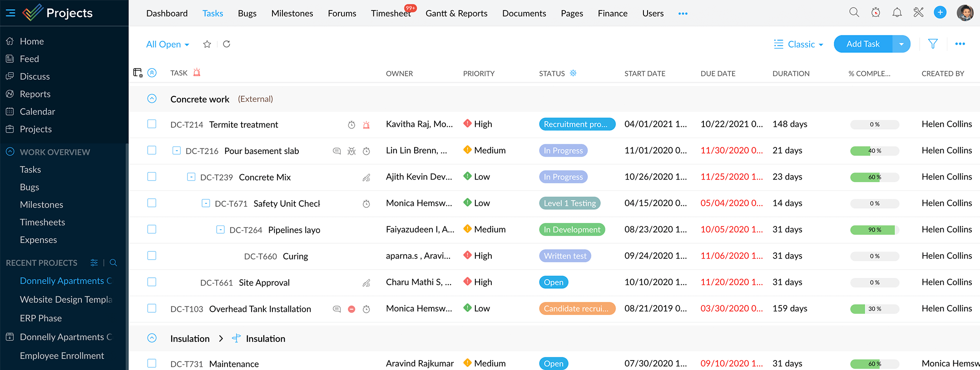Open the Gantt & Reports tab
Screen dimensions: 980x370
coord(456,13)
